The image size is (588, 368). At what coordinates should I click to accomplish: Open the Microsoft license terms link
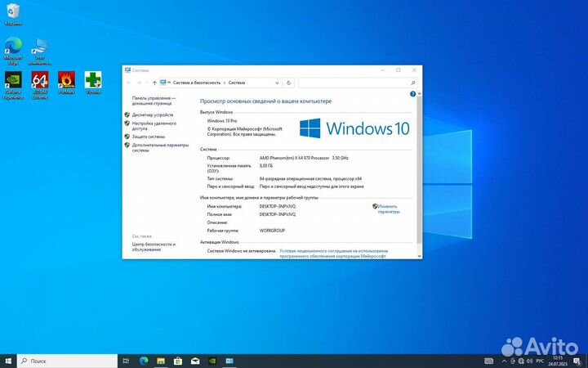(x=334, y=254)
